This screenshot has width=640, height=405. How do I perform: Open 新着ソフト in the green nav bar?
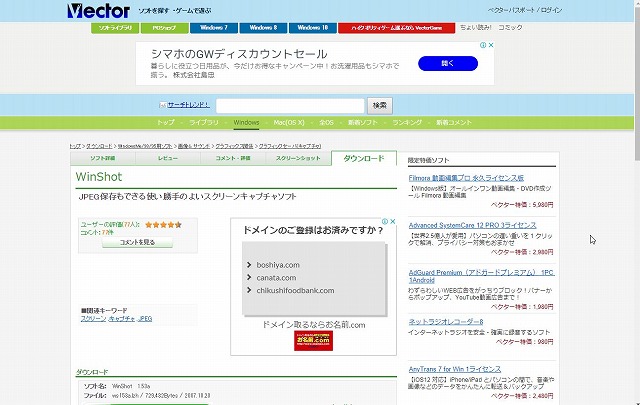pos(362,122)
